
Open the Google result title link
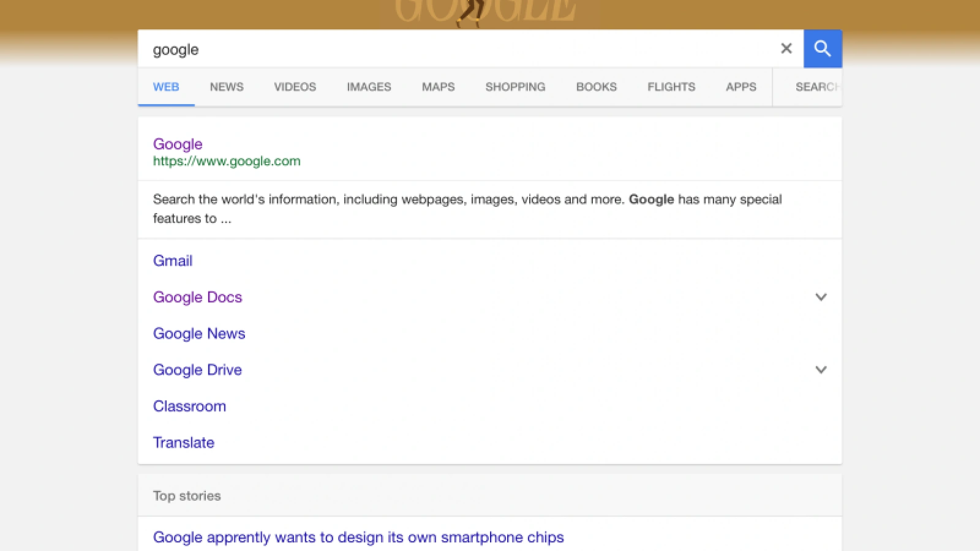[x=178, y=144]
